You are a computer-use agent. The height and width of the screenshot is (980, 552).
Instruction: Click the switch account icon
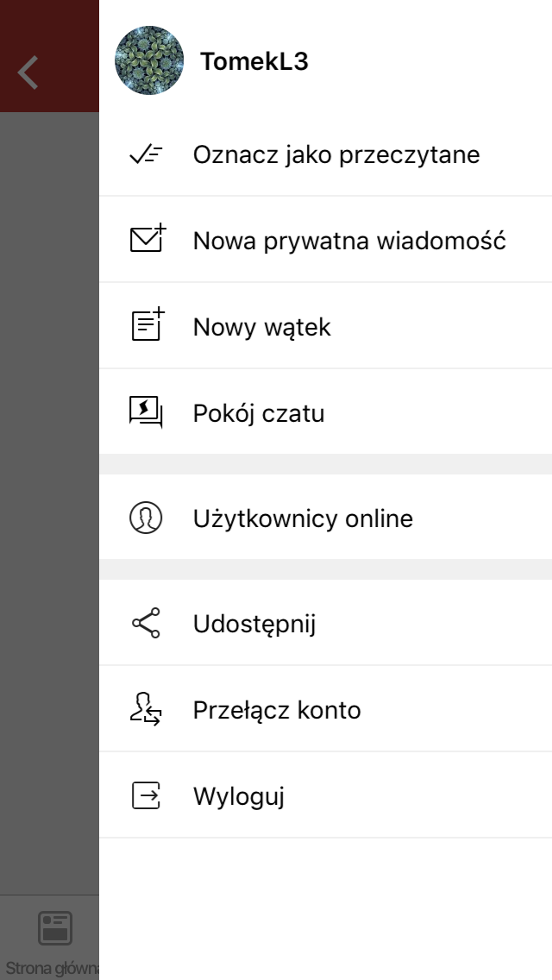[146, 709]
